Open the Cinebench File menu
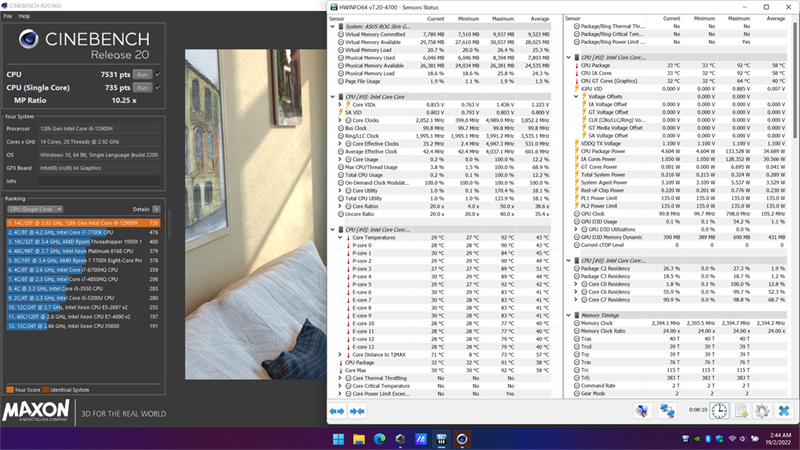This screenshot has width=800, height=450. [8, 16]
